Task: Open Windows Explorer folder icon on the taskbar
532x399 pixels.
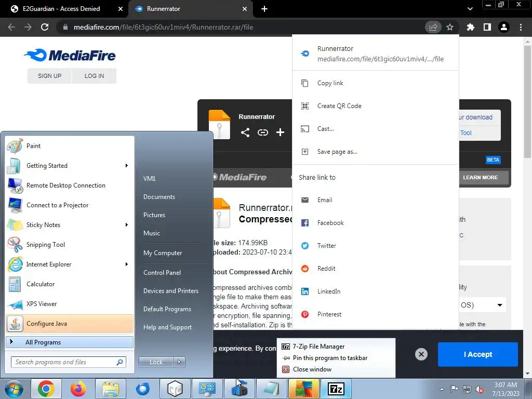Action: [111, 389]
